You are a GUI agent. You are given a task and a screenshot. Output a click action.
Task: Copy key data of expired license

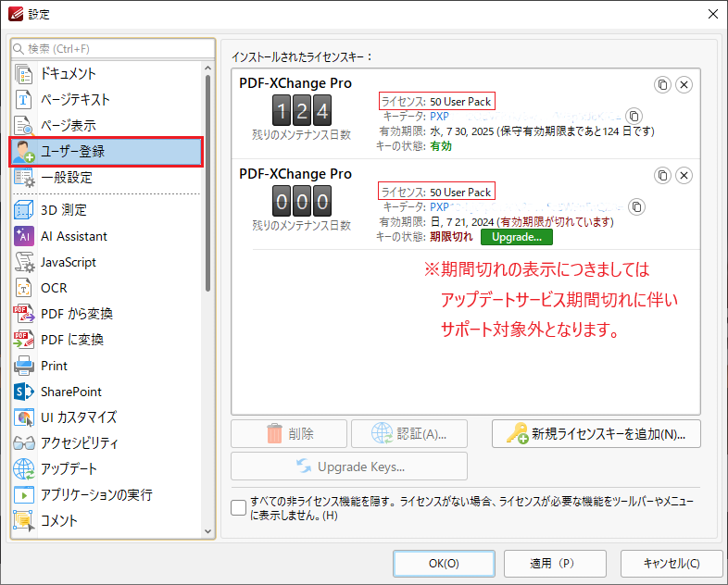[637, 207]
